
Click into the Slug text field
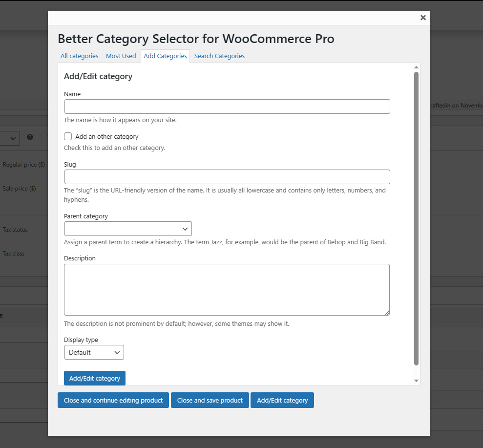pos(227,177)
